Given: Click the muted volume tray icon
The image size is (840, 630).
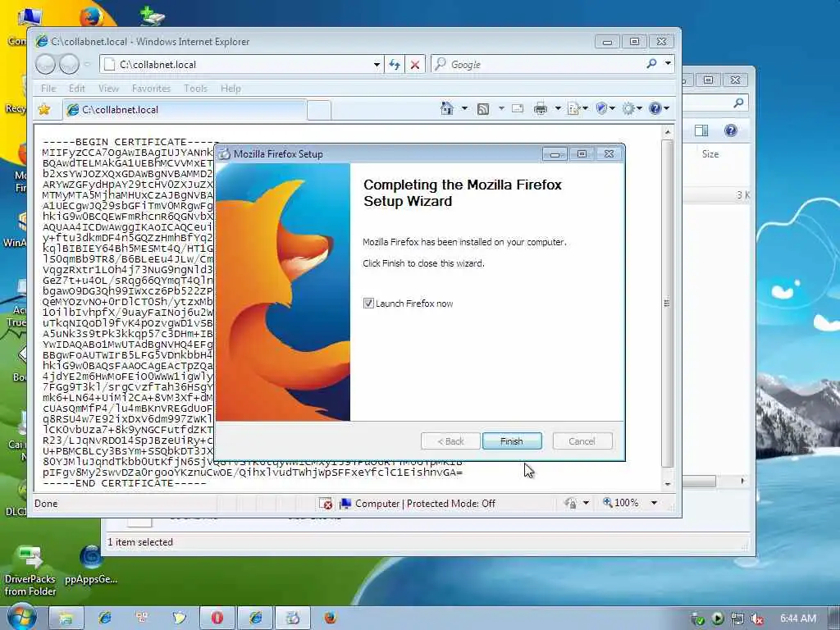Looking at the screenshot, I should pos(757,619).
